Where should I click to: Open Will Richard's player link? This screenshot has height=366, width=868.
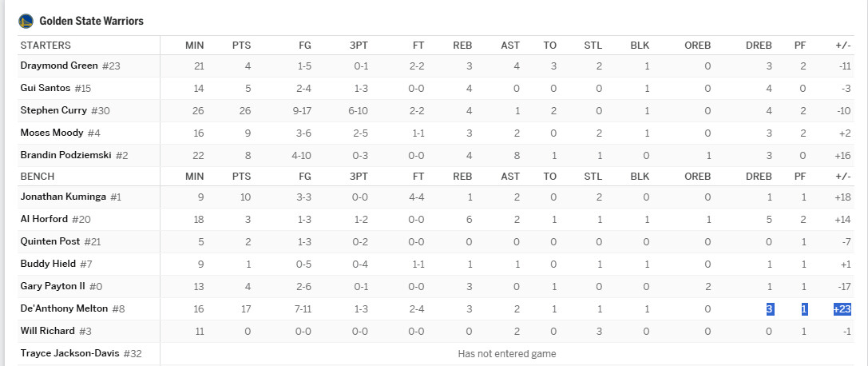[48, 331]
